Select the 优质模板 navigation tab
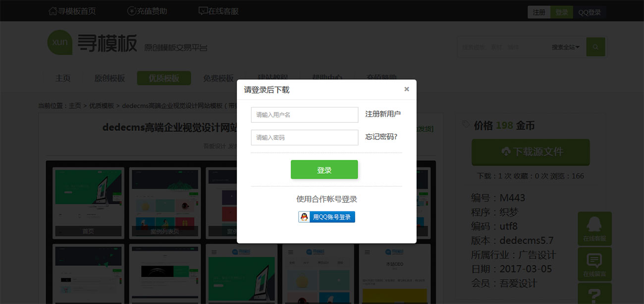644x304 pixels. (x=163, y=78)
